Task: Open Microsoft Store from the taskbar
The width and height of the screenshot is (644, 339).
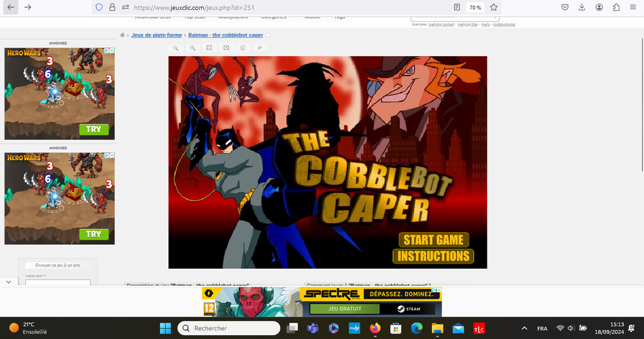Action: pos(396,328)
